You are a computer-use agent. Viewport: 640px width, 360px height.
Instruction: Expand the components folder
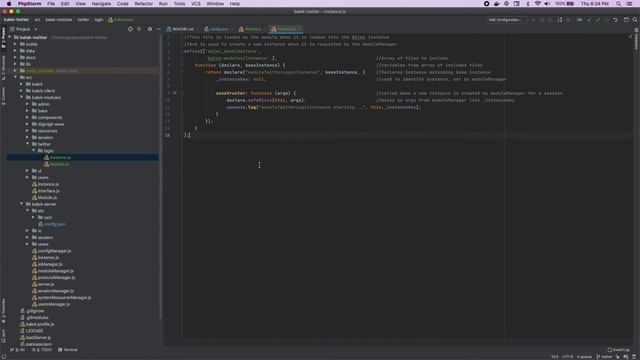coord(27,117)
